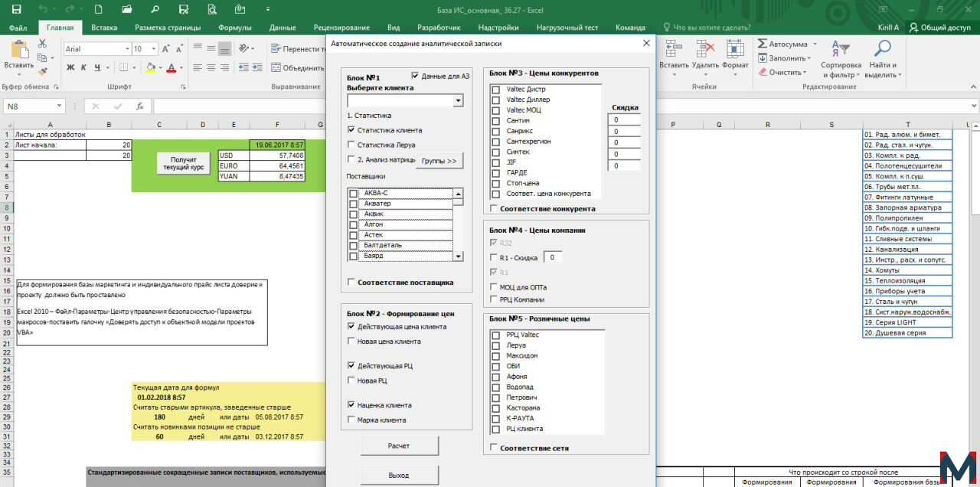The height and width of the screenshot is (487, 980).
Task: Insert function using the fx icon
Action: click(x=139, y=106)
